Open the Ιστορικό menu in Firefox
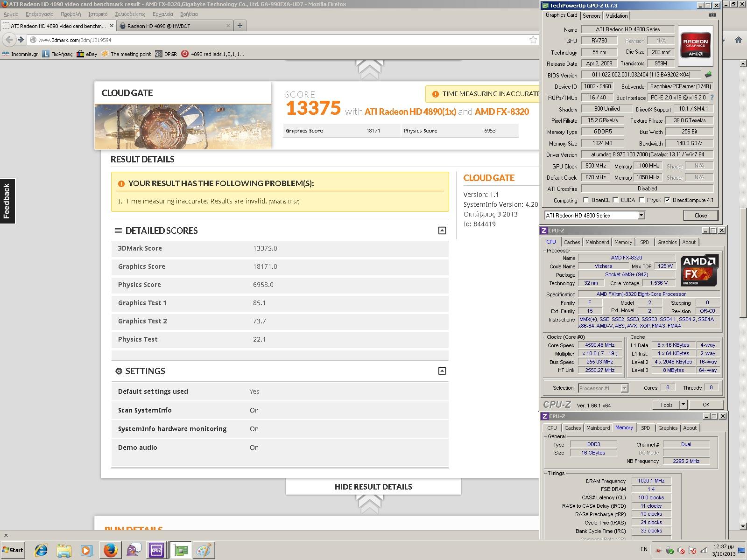 (98, 14)
